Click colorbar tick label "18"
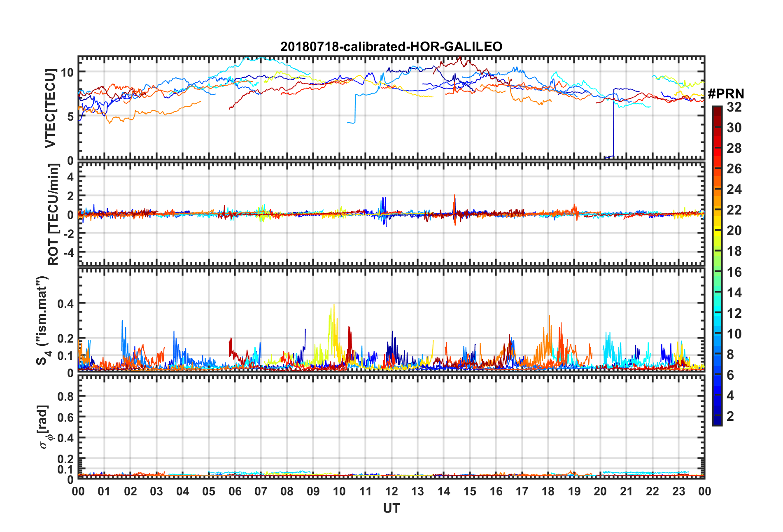The height and width of the screenshot is (532, 783). (x=734, y=251)
